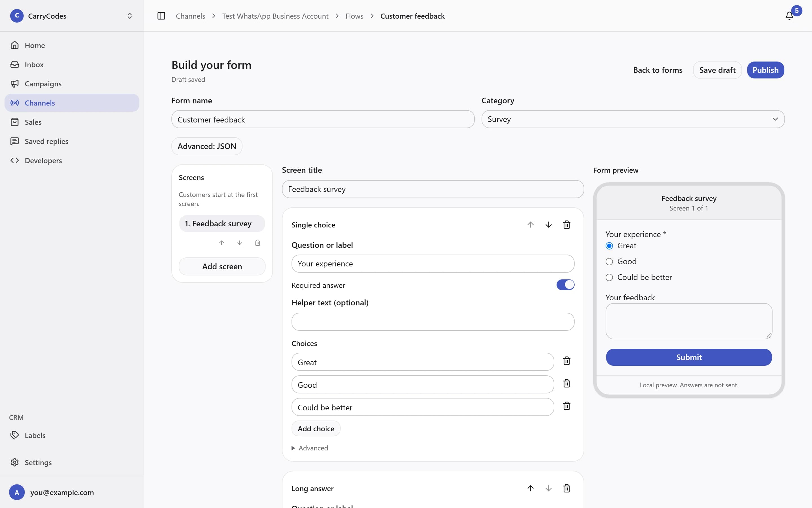Move Long answer block up

pyautogui.click(x=530, y=488)
